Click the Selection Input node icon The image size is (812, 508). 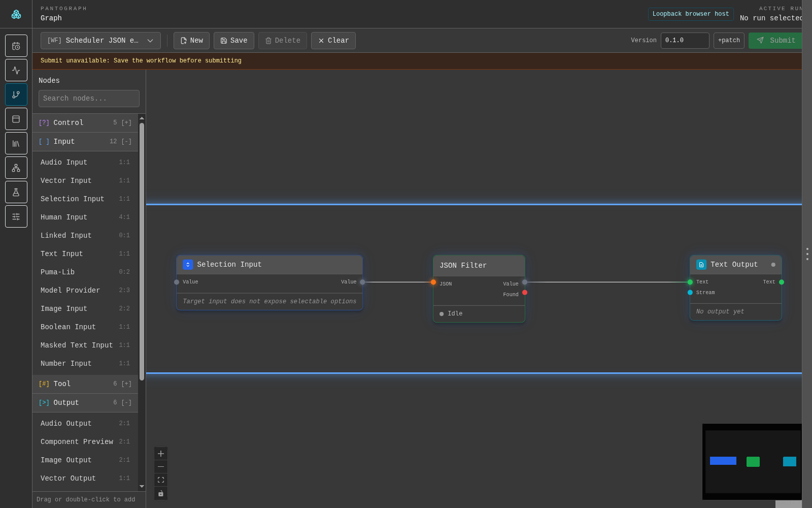tap(188, 265)
